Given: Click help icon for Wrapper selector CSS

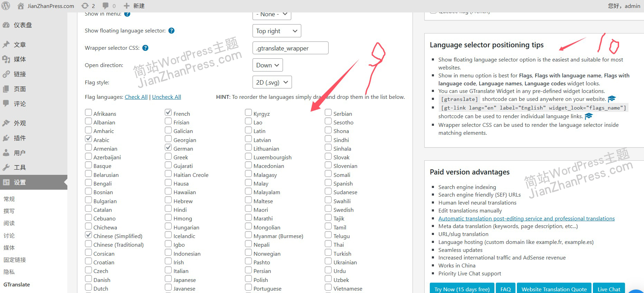Looking at the screenshot, I should pyautogui.click(x=145, y=48).
